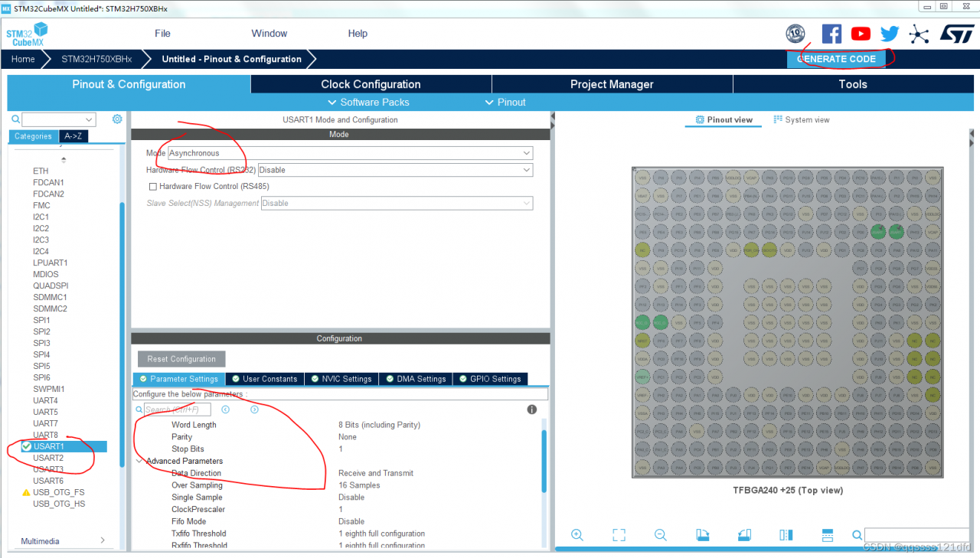Screen dimensions: 980x558
Task: Go to Home breadcrumb
Action: point(23,59)
